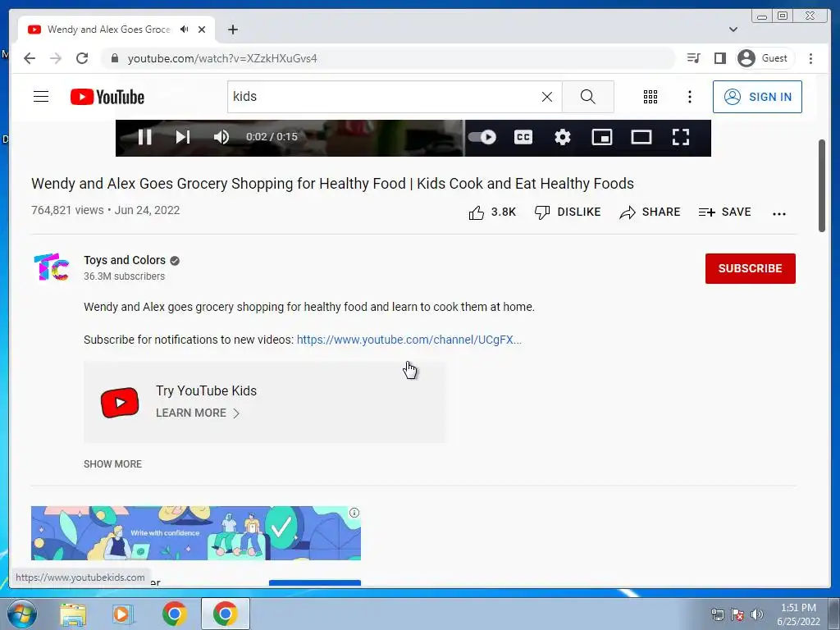
Task: Open Chrome media controls icon
Action: click(x=694, y=58)
